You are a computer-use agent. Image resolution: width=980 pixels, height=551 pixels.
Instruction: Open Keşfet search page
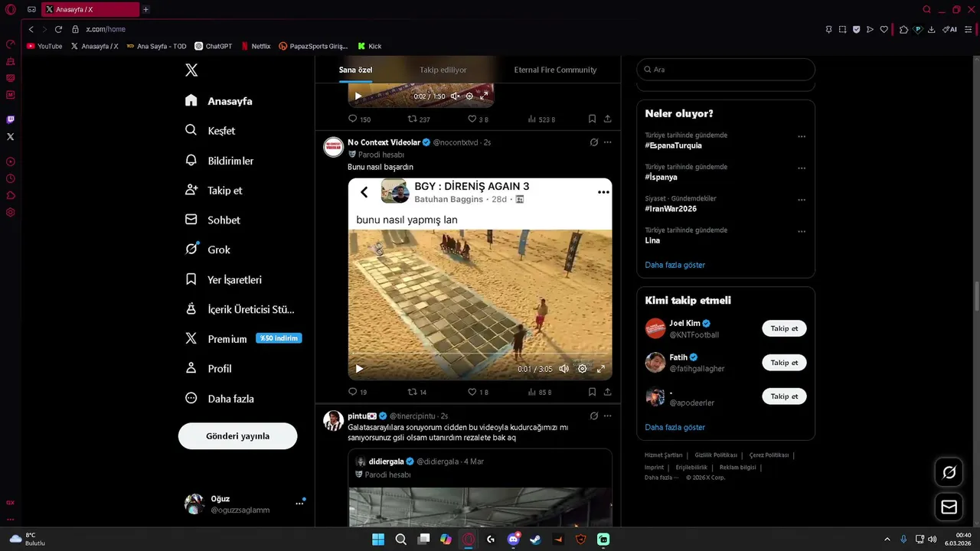point(211,131)
